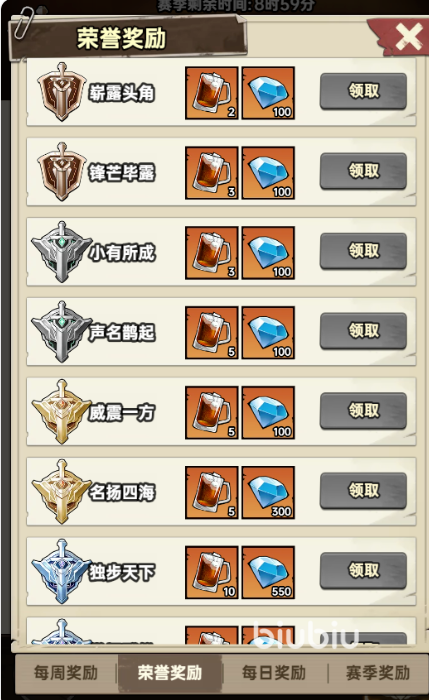Viewport: 429px width, 700px height.
Task: Select the bronze badge icon for 崭露头角
Action: (x=62, y=92)
